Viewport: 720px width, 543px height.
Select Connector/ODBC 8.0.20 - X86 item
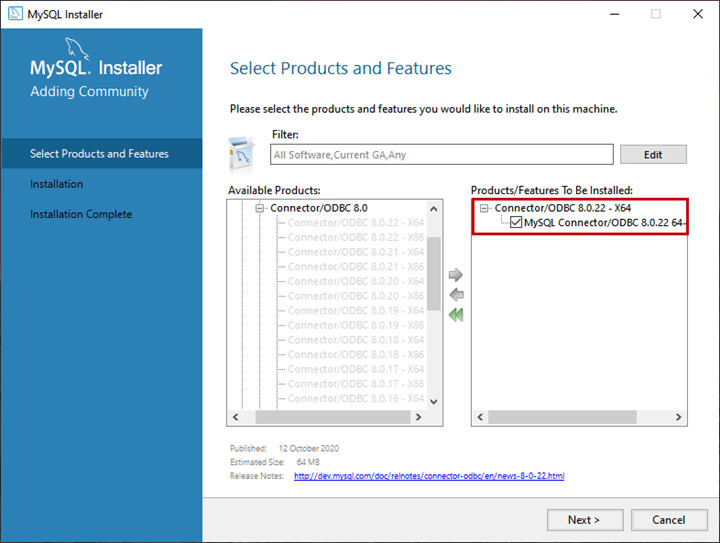pos(356,296)
